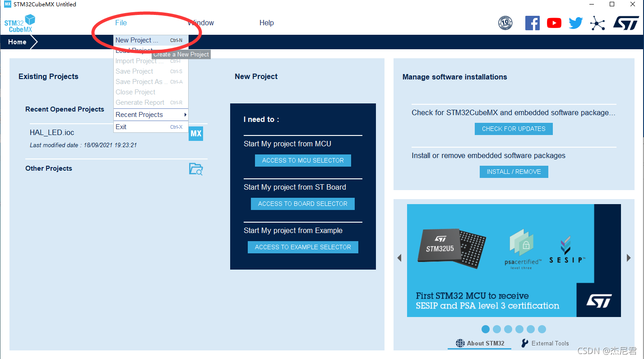Open the YouTube icon link
This screenshot has width=644, height=359.
554,23
